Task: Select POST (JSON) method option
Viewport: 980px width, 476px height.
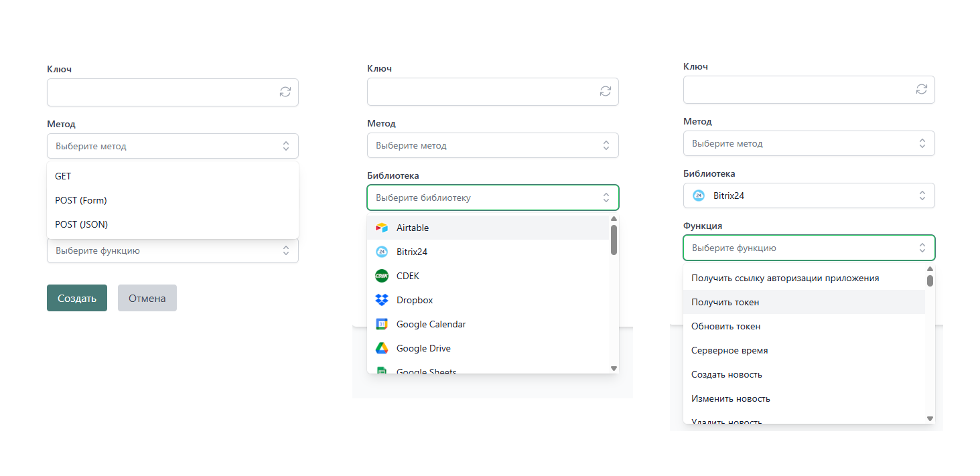Action: tap(173, 224)
